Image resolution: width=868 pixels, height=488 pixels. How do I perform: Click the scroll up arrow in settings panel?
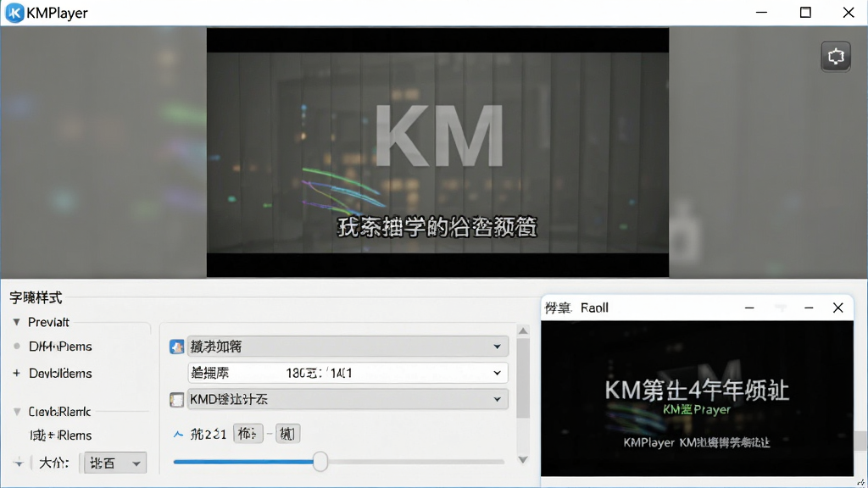pyautogui.click(x=523, y=331)
